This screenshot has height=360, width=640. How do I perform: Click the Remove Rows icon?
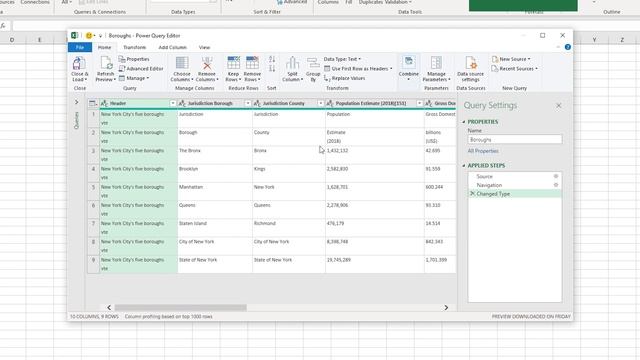[252, 63]
